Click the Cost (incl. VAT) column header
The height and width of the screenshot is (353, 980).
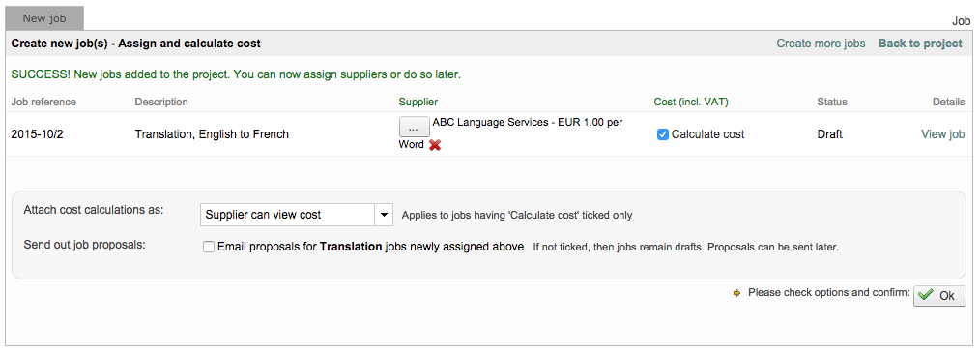691,102
